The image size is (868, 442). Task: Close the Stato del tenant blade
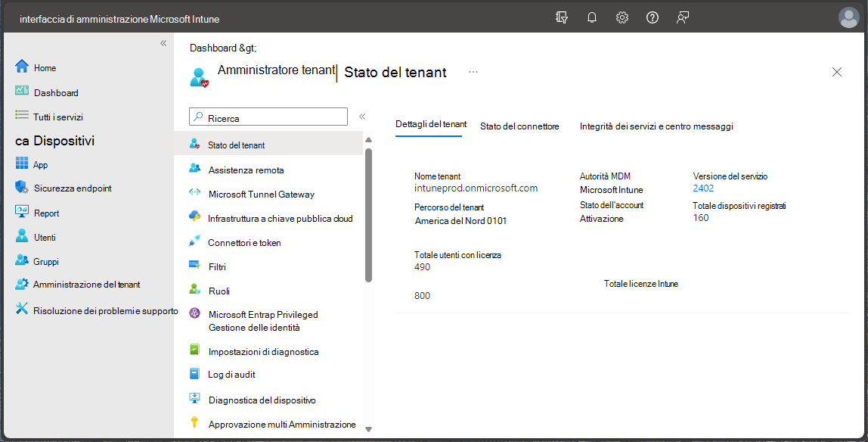coord(837,71)
